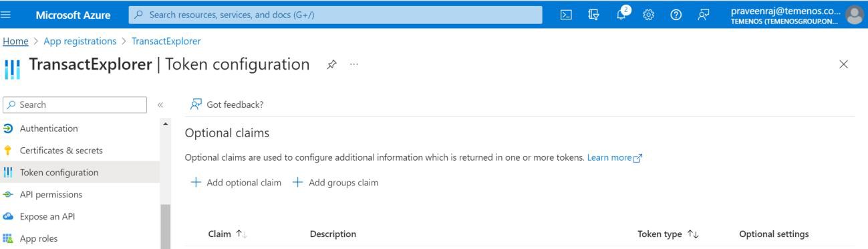The image size is (868, 249).
Task: Open the Learn more link
Action: [615, 157]
